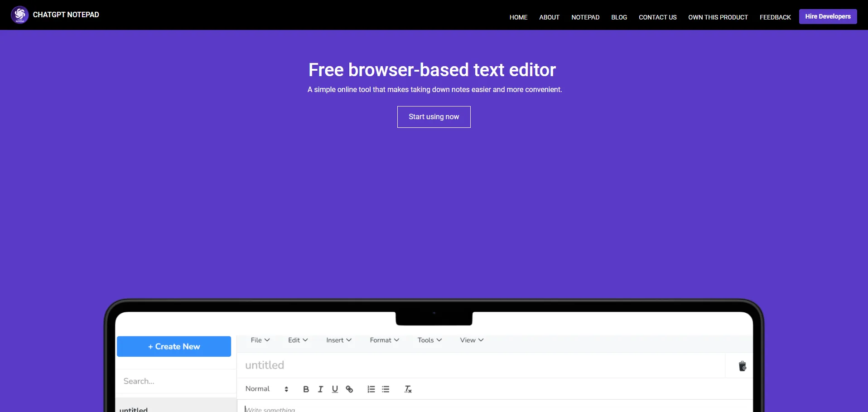Click the + Create New button

pos(174,347)
